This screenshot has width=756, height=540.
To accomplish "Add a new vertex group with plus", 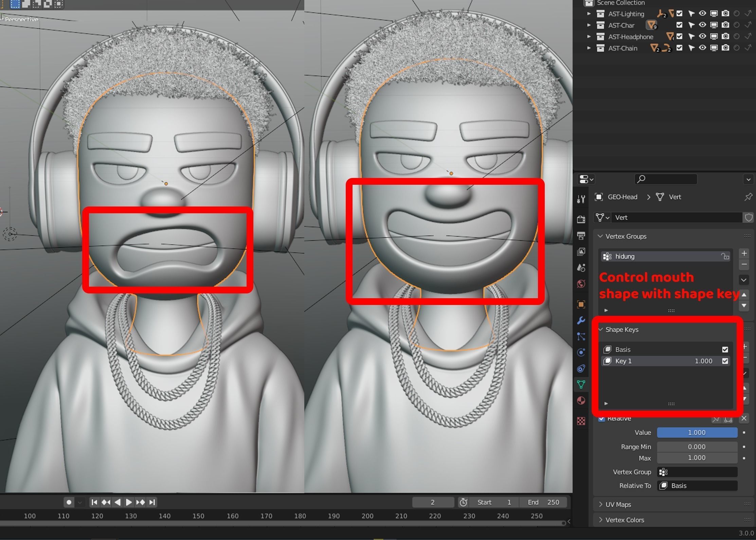I will [x=744, y=253].
